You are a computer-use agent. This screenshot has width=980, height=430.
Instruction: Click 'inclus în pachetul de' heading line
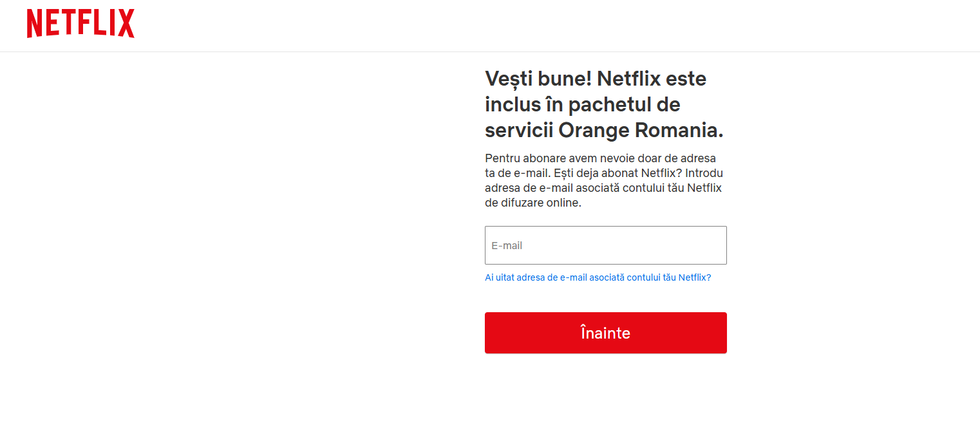(x=582, y=105)
